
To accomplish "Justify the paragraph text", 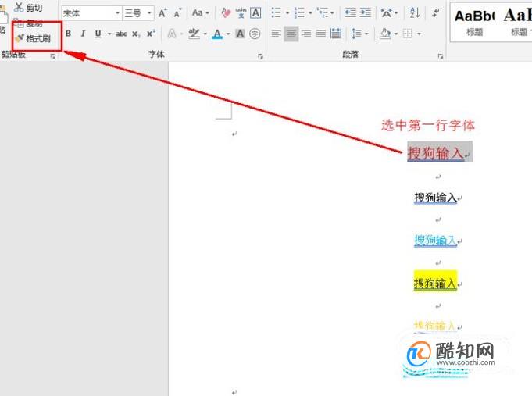I will [x=321, y=34].
